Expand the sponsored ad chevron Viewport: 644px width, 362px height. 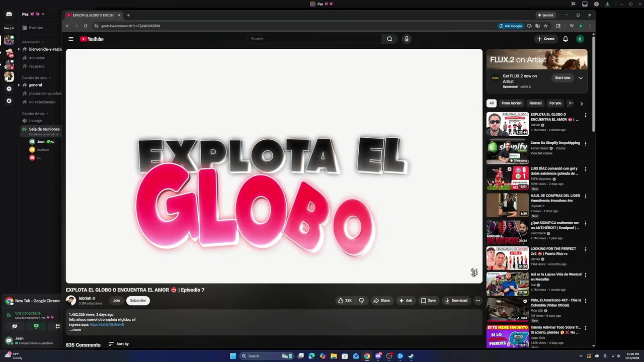coord(581,78)
